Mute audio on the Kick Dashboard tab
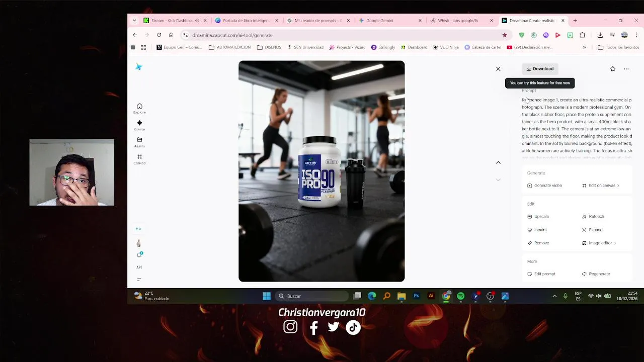 pos(197,21)
